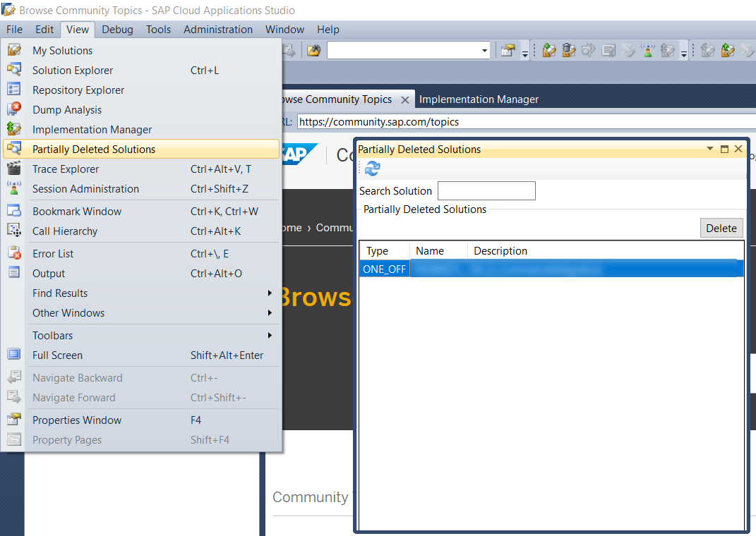Open the Window menu

point(284,30)
